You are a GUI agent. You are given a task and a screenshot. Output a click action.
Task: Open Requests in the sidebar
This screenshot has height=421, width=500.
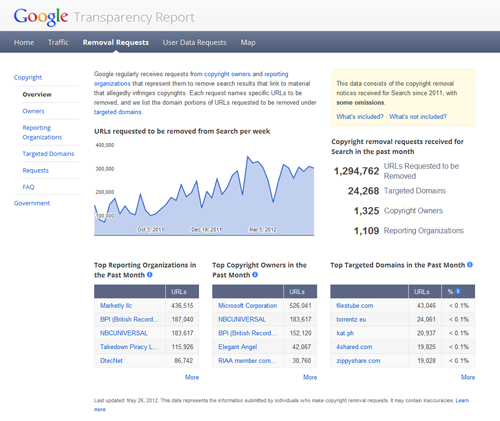[x=36, y=170]
